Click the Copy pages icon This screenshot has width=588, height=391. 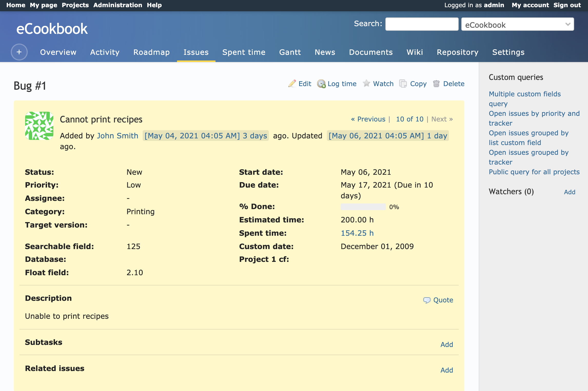[x=403, y=84]
